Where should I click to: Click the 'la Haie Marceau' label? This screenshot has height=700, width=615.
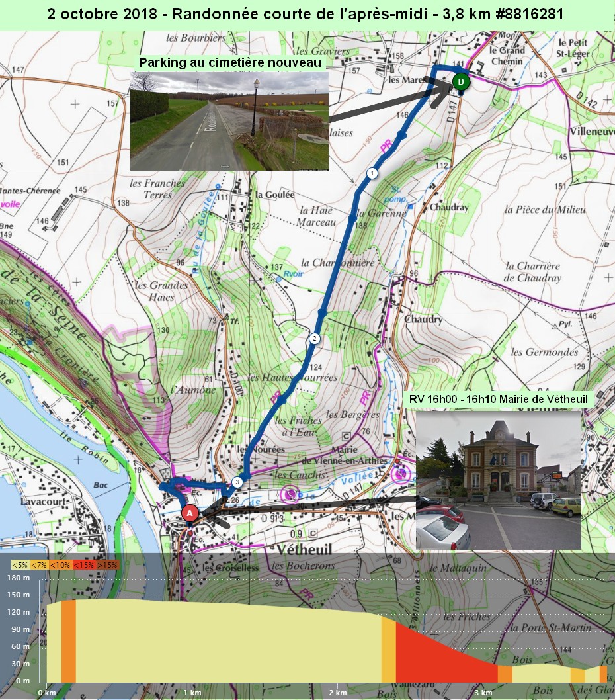click(x=317, y=216)
